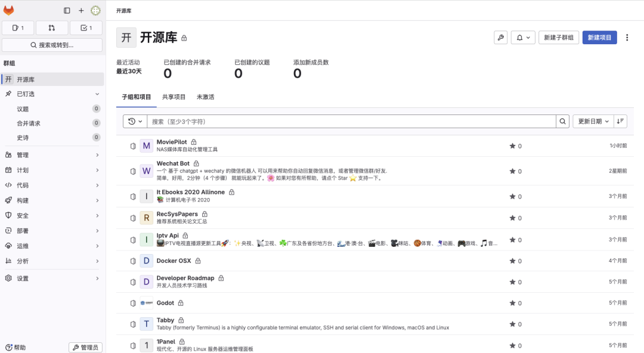The width and height of the screenshot is (644, 353).
Task: Open the MoviePilot project link
Action: 172,142
